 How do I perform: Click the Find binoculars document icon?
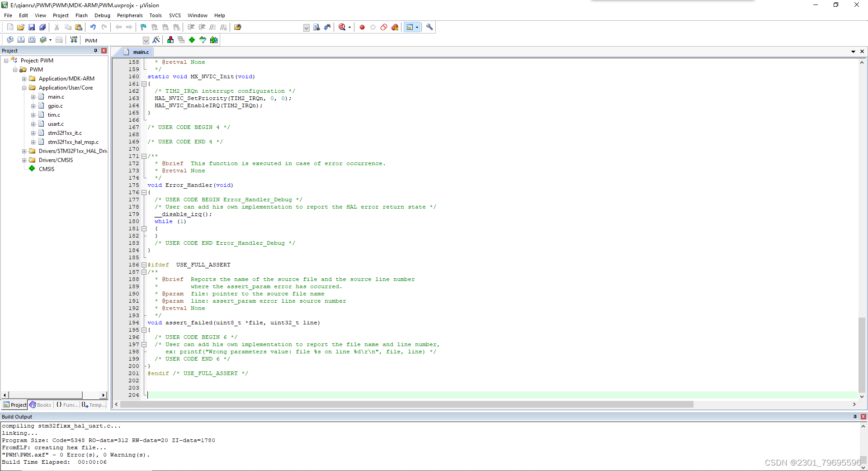point(316,27)
